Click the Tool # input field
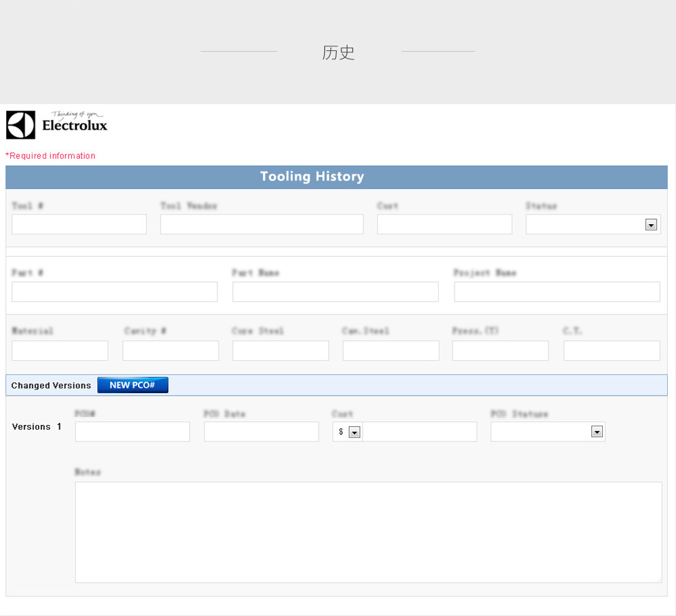676x616 pixels. [x=79, y=224]
